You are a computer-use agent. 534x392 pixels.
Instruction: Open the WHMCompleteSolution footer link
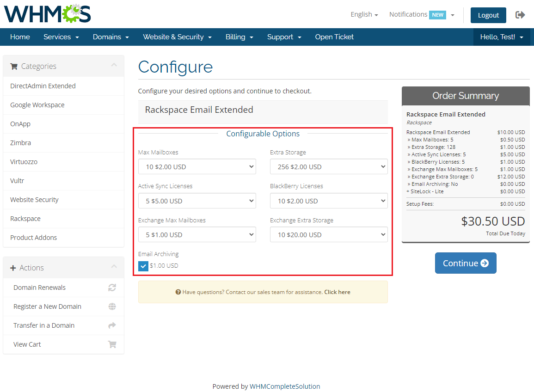pyautogui.click(x=285, y=386)
